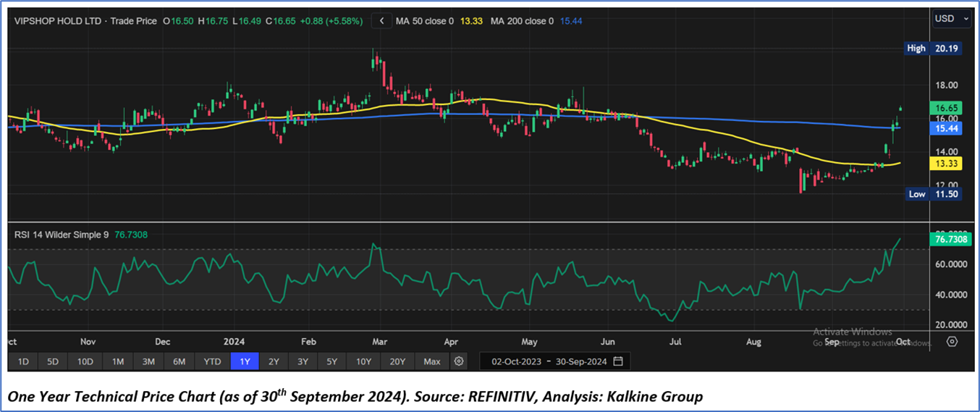
Task: Switch to the 10D range
Action: click(85, 361)
